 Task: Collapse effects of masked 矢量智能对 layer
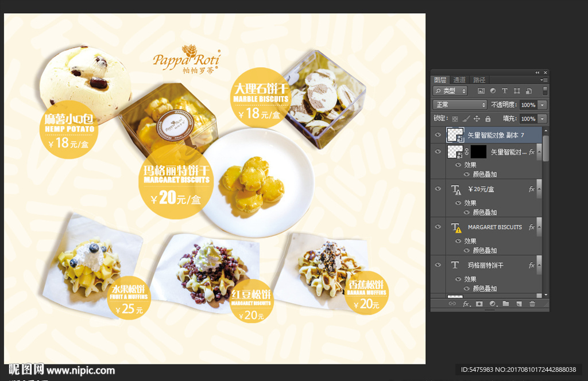point(539,151)
